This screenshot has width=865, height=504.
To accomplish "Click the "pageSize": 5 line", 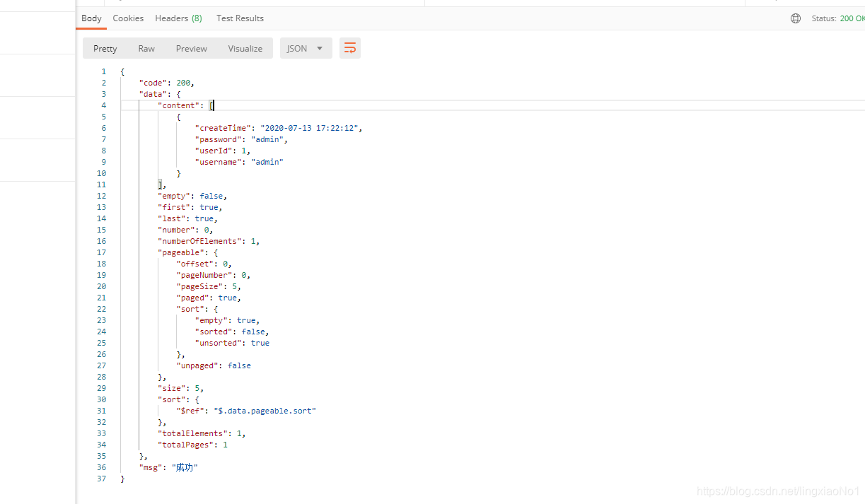I will 209,286.
